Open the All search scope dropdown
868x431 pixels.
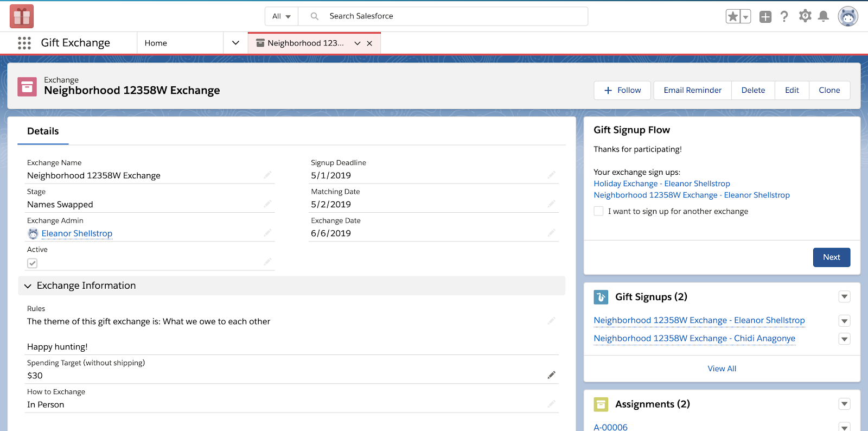tap(282, 16)
